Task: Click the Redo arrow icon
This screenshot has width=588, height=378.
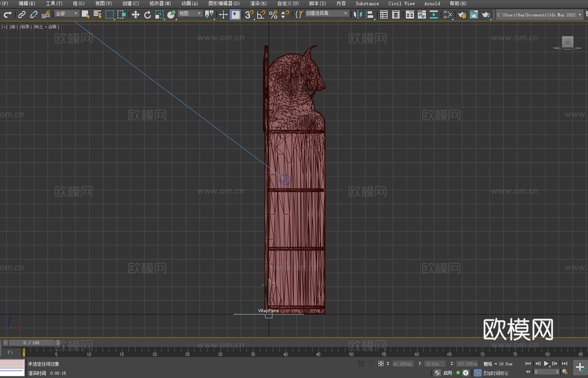Action: tap(7, 14)
